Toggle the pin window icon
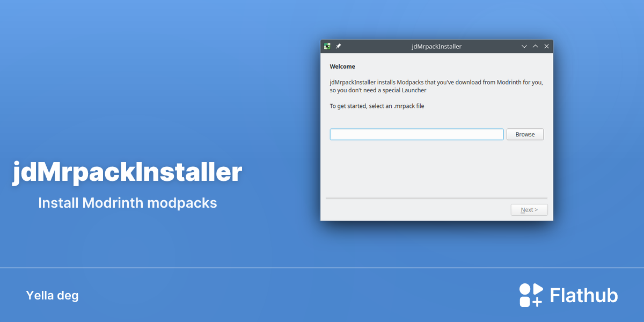 338,46
